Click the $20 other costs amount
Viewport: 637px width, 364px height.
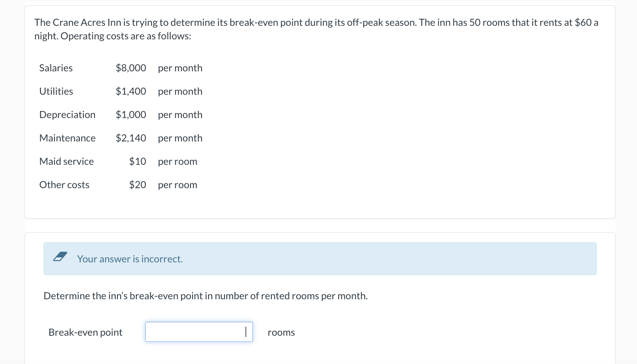tap(137, 185)
